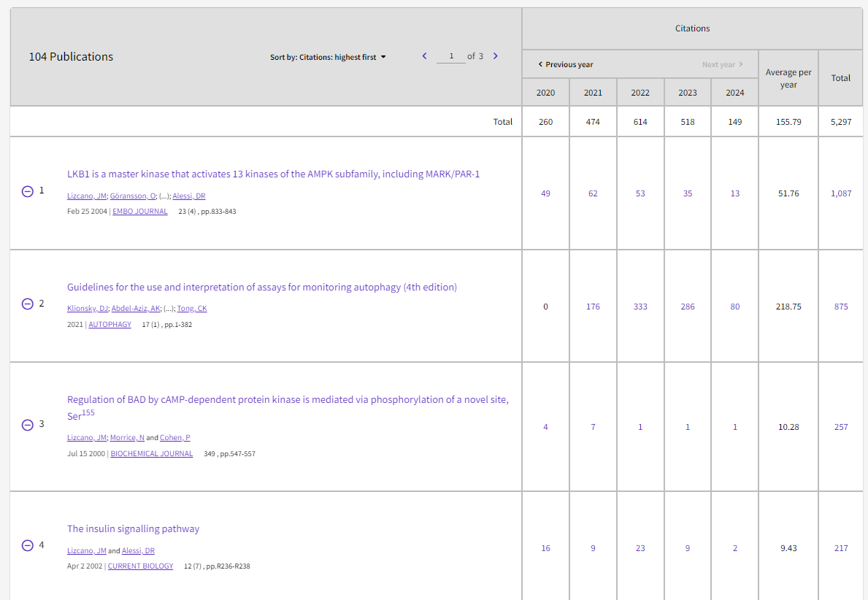Click the minus circle icon for publication 2
868x600 pixels.
click(x=28, y=304)
